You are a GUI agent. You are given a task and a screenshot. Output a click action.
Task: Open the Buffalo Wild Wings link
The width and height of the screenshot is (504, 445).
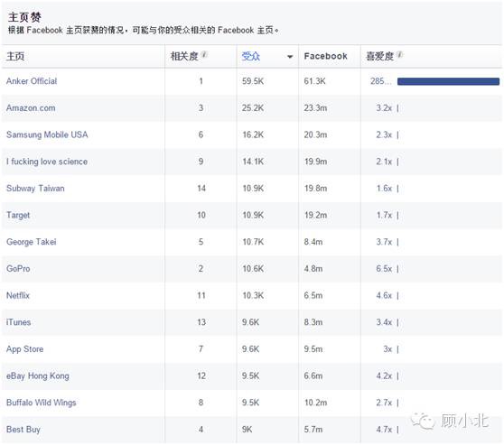point(42,403)
